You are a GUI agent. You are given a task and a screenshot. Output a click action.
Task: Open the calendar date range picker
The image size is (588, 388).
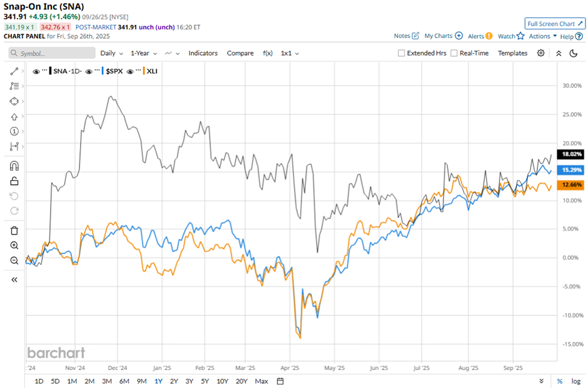tap(280, 381)
